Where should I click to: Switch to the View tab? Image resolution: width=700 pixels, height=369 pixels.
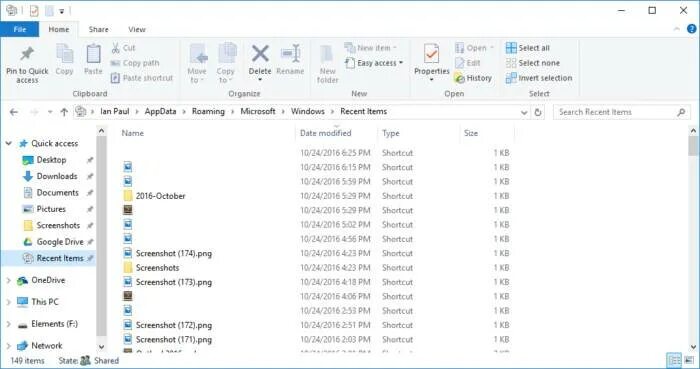(x=137, y=29)
